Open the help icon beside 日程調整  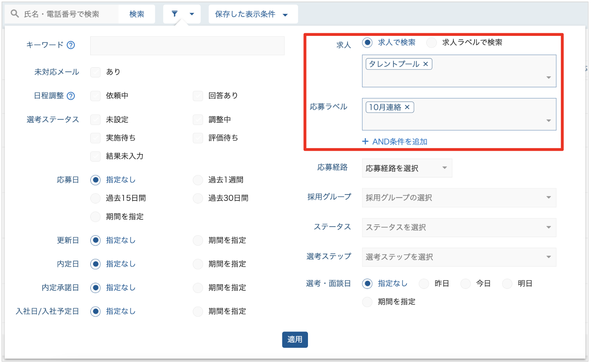(x=71, y=96)
